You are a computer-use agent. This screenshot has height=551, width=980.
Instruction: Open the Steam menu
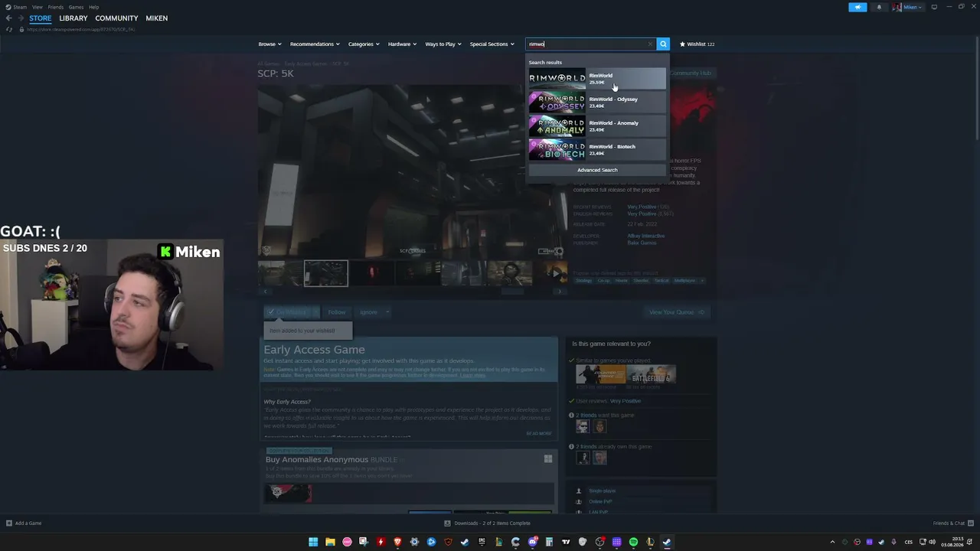(x=18, y=7)
